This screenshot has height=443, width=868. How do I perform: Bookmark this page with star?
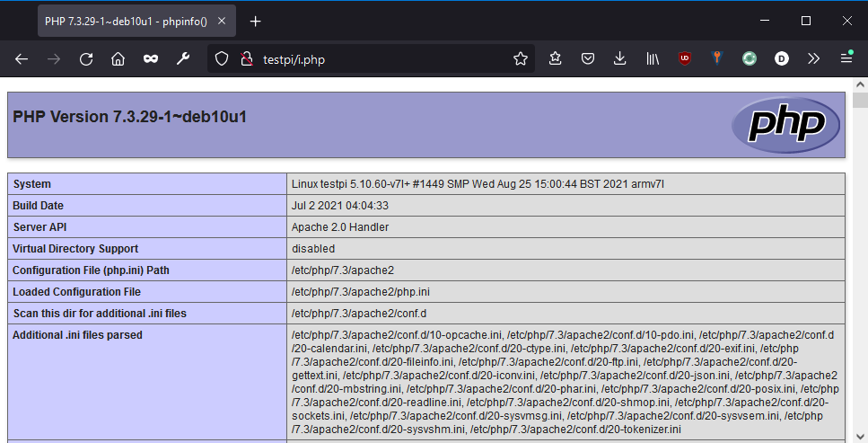point(521,58)
